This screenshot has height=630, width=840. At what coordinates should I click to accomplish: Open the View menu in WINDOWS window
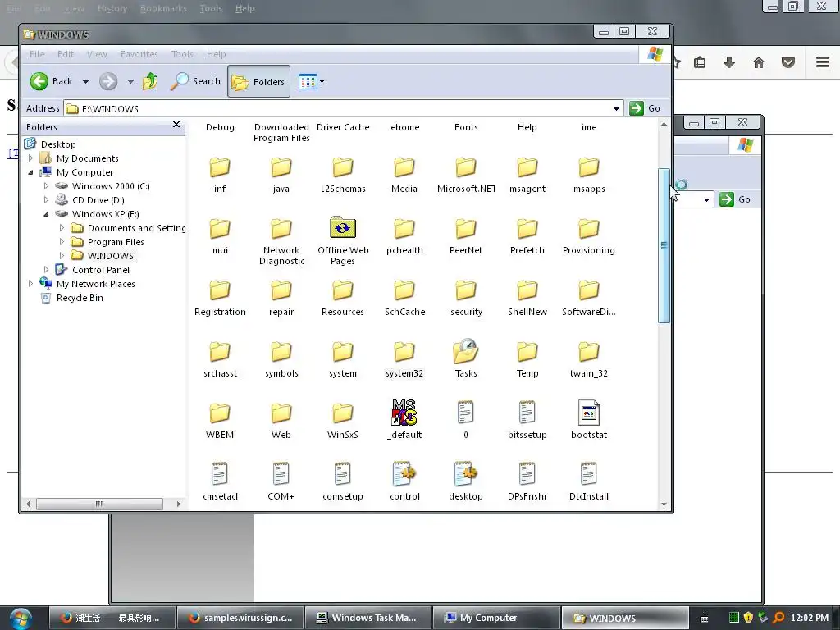coord(97,54)
